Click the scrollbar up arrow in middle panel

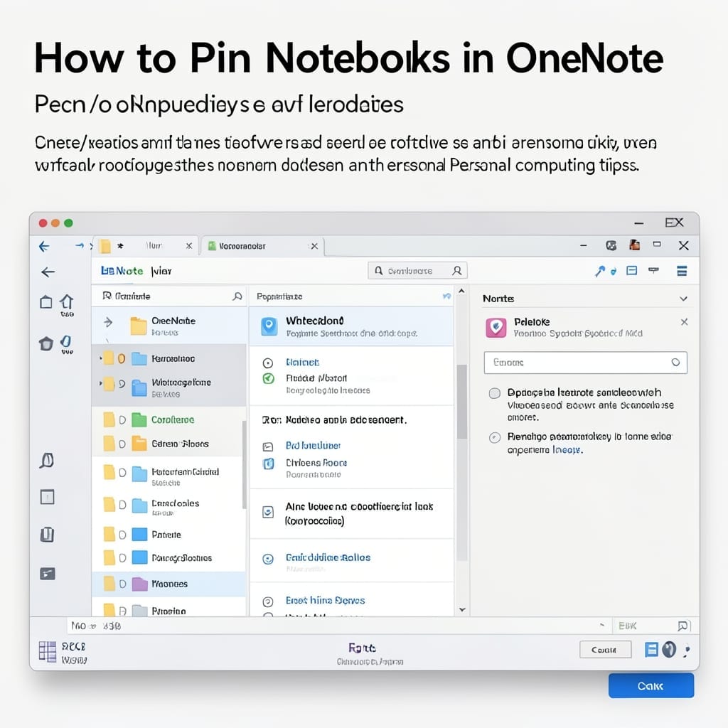461,291
